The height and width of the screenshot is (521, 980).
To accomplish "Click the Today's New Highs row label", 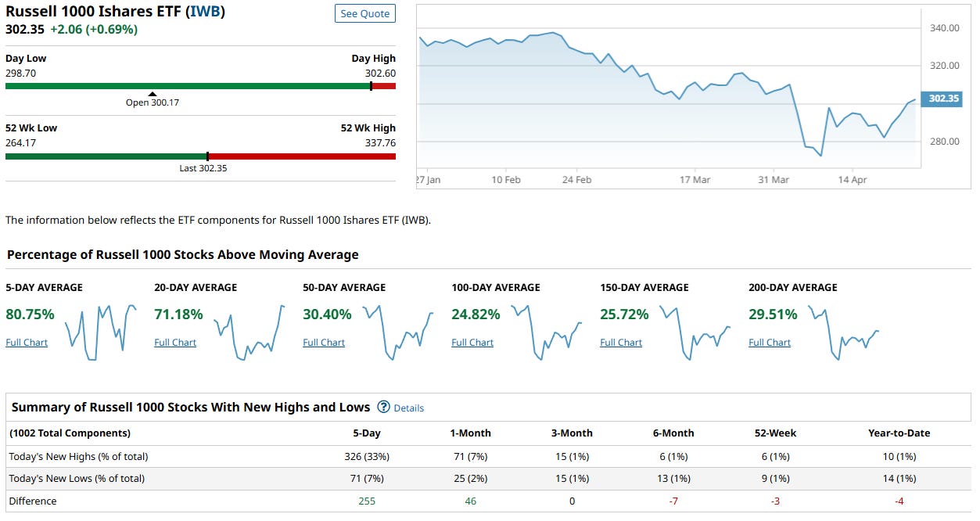I will point(78,456).
